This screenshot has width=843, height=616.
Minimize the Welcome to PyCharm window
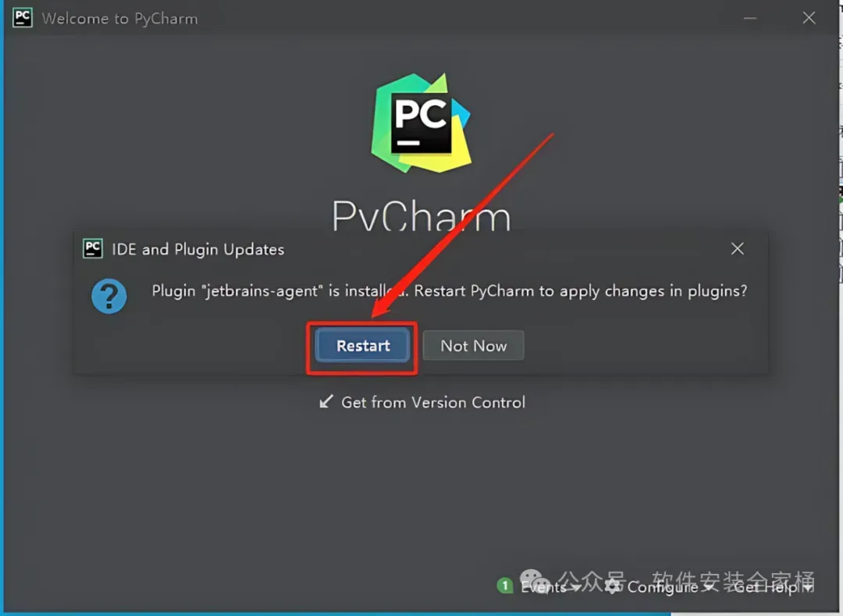[x=750, y=18]
